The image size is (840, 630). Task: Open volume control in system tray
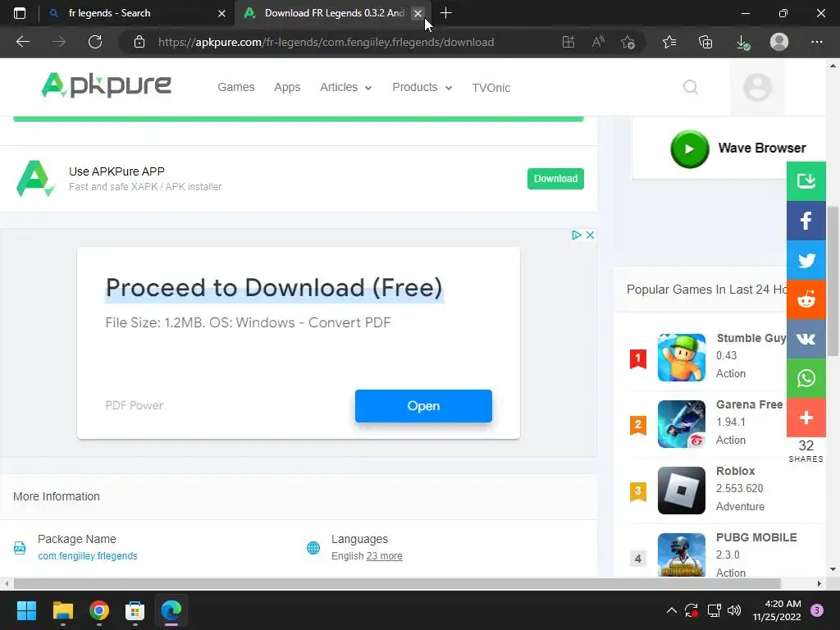point(734,610)
